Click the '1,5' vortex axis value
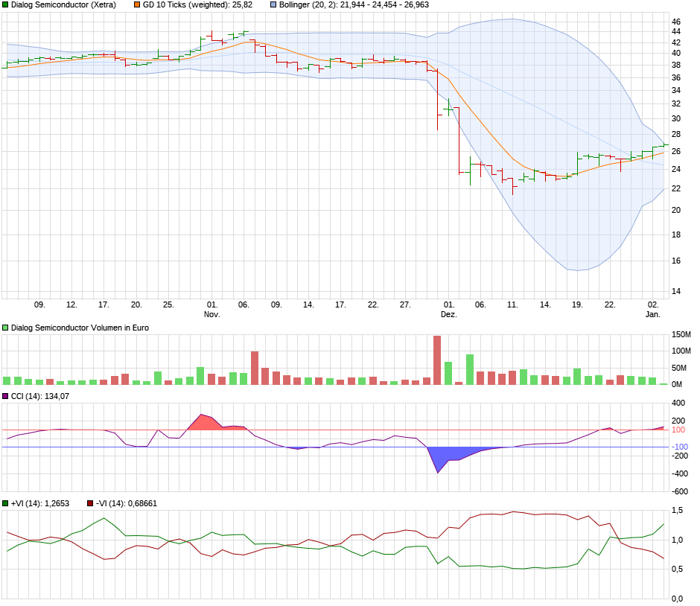This screenshot has height=606, width=700. pos(677,510)
